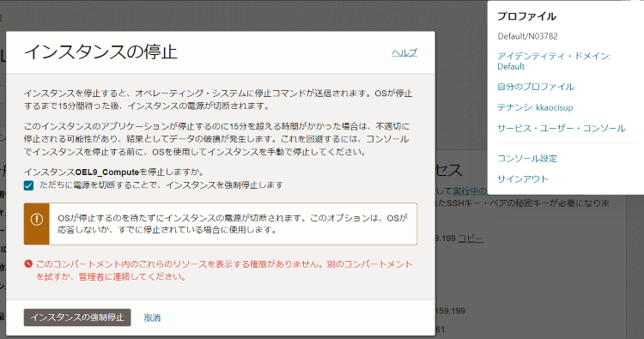Image resolution: width=644 pixels, height=339 pixels.
Task: Click the インスタンスの停止 dialog title
Action: [x=100, y=52]
